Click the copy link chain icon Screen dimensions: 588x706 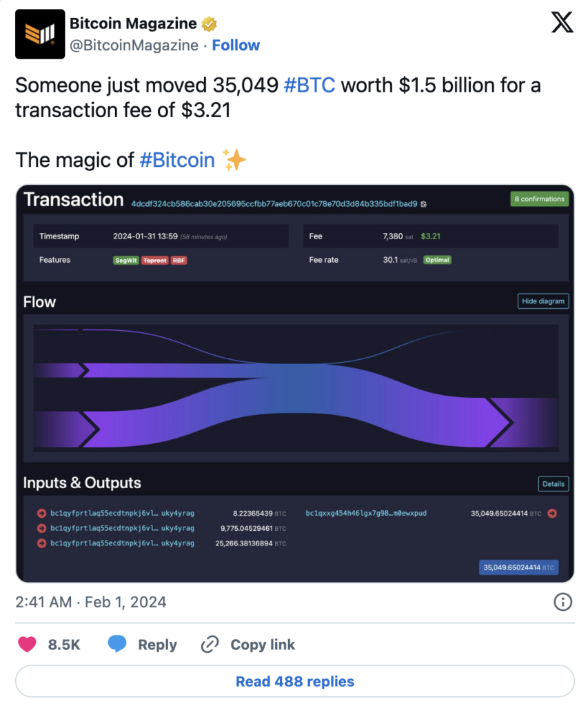(210, 645)
